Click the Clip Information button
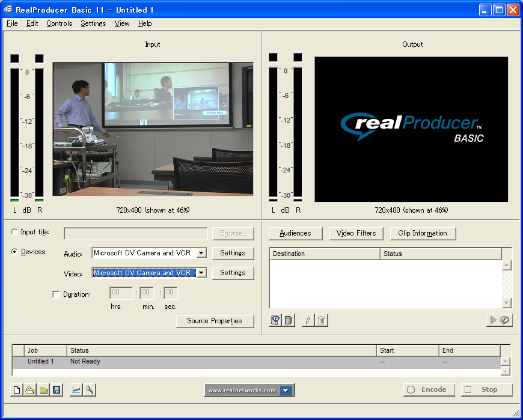523x420 pixels. tap(423, 233)
